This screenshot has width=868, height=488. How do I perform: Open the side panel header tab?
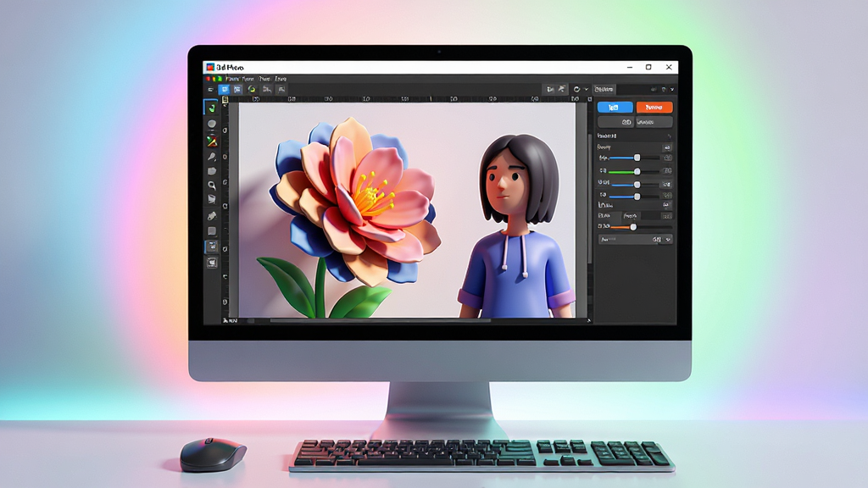click(604, 89)
